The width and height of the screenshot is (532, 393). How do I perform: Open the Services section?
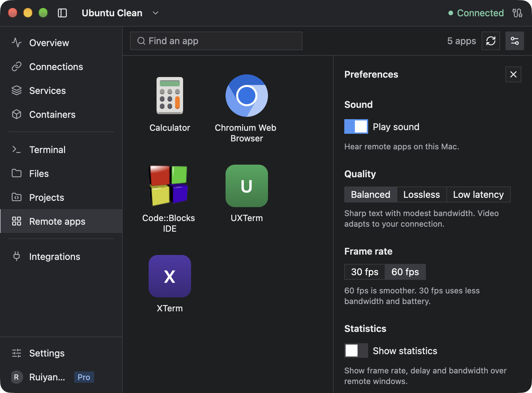click(61, 91)
